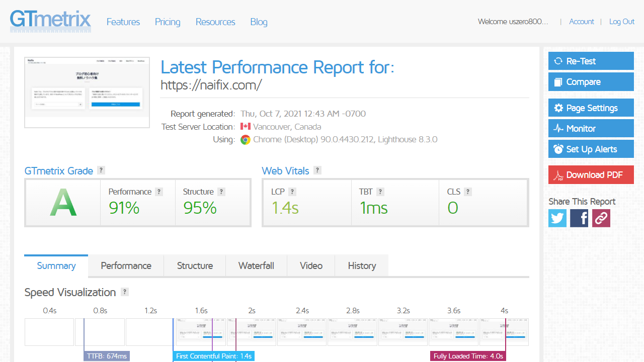Click the 95% Structure score
The height and width of the screenshot is (362, 644).
point(200,208)
